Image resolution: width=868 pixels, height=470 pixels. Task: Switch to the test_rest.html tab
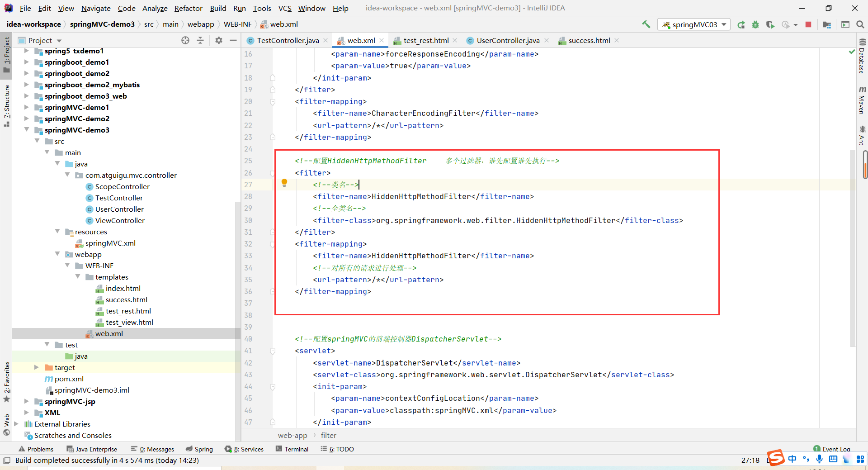point(426,40)
